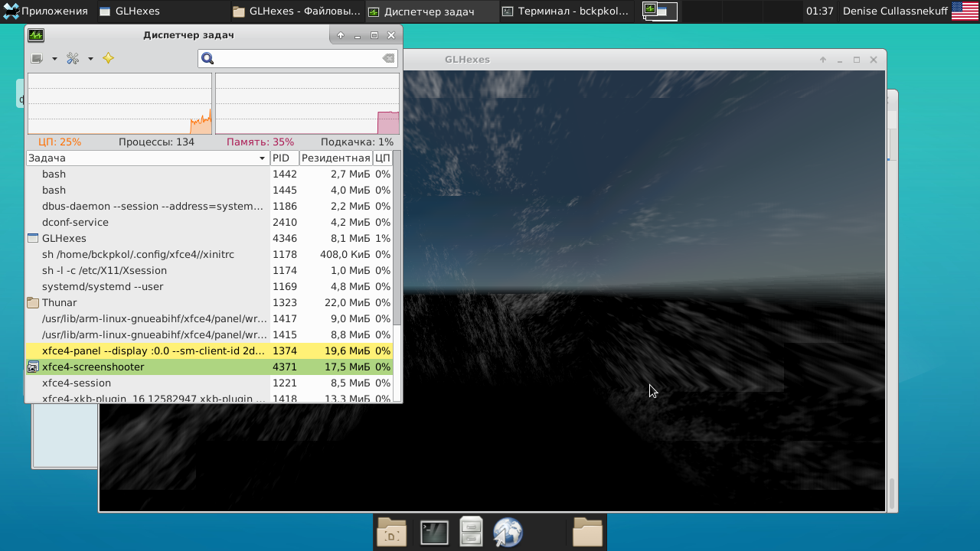980x551 pixels.
Task: Click the yellow star identify-window icon
Action: click(x=108, y=59)
